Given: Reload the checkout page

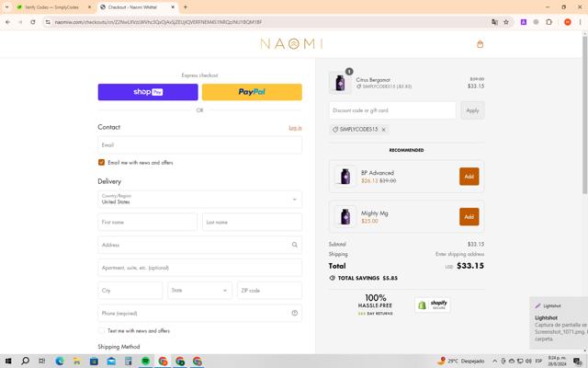Looking at the screenshot, I should 33,22.
